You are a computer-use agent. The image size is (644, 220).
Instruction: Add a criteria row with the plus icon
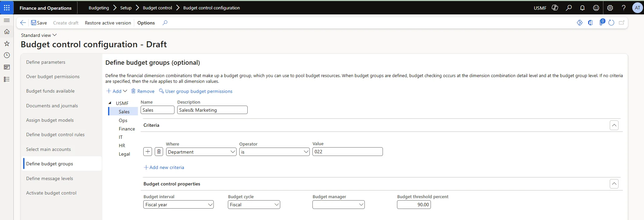click(148, 152)
